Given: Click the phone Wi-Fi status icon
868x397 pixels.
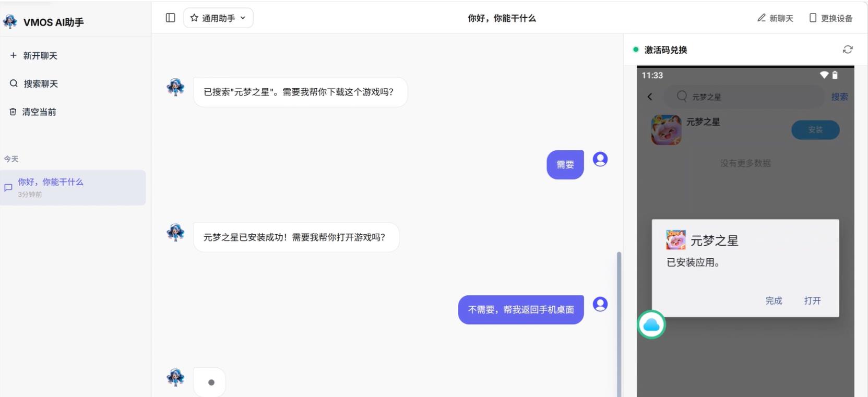Looking at the screenshot, I should [824, 75].
